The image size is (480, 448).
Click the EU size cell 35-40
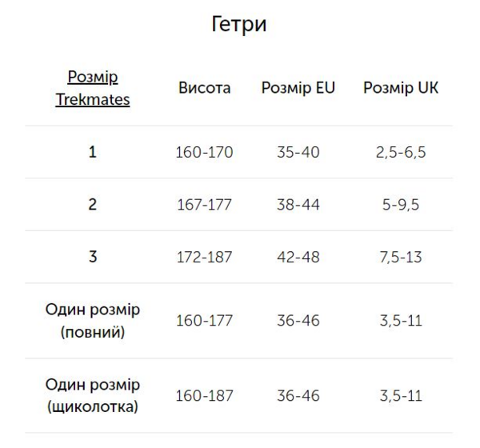[x=298, y=152]
